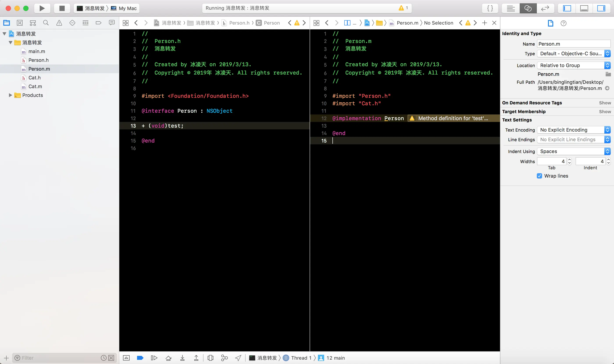Viewport: 614px width, 364px height.
Task: Open the Indent Using Spaces dropdown
Action: tap(573, 151)
